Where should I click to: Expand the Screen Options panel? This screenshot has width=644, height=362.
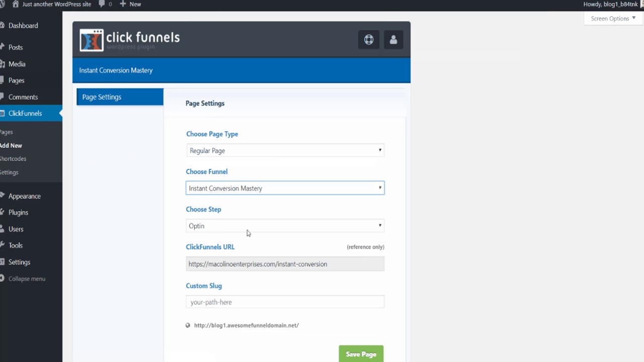pyautogui.click(x=613, y=19)
